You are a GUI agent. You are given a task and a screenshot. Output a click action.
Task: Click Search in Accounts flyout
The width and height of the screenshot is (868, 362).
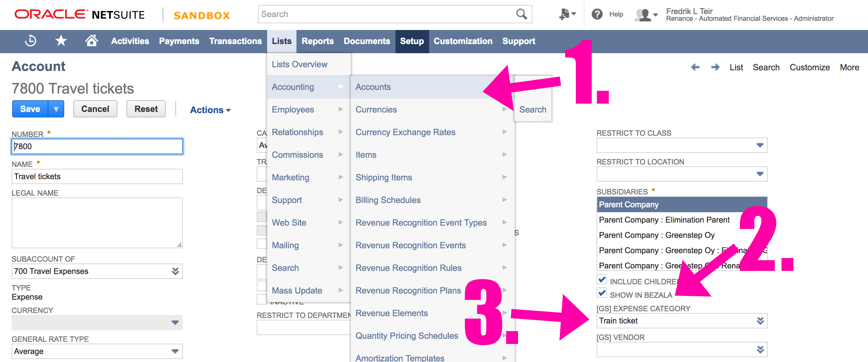pos(533,109)
